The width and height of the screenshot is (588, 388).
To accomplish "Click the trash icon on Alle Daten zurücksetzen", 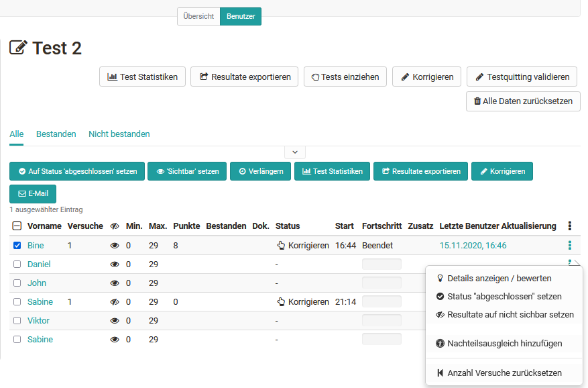I will (477, 101).
